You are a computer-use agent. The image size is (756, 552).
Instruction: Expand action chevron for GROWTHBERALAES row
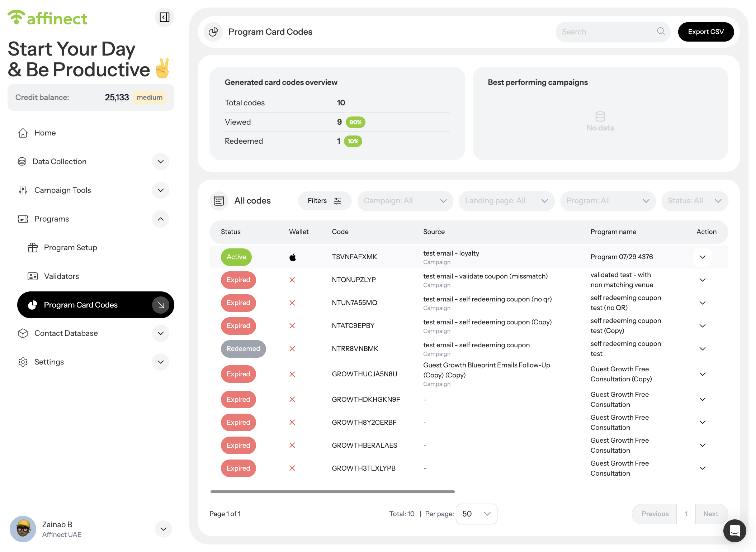pos(703,445)
